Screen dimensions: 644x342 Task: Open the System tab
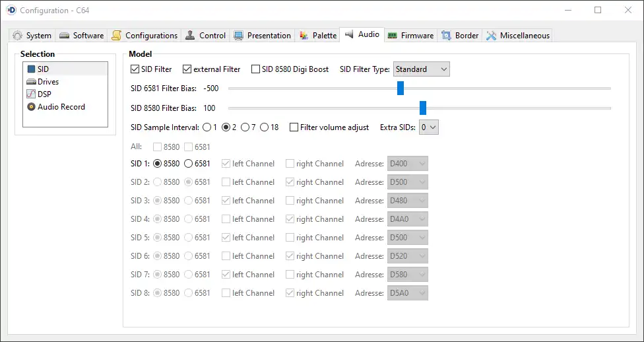coord(32,36)
